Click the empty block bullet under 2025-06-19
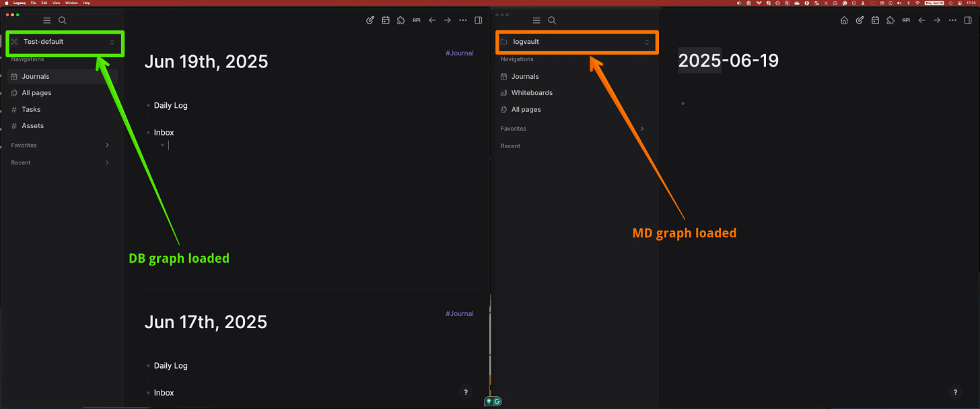This screenshot has height=409, width=980. [682, 104]
